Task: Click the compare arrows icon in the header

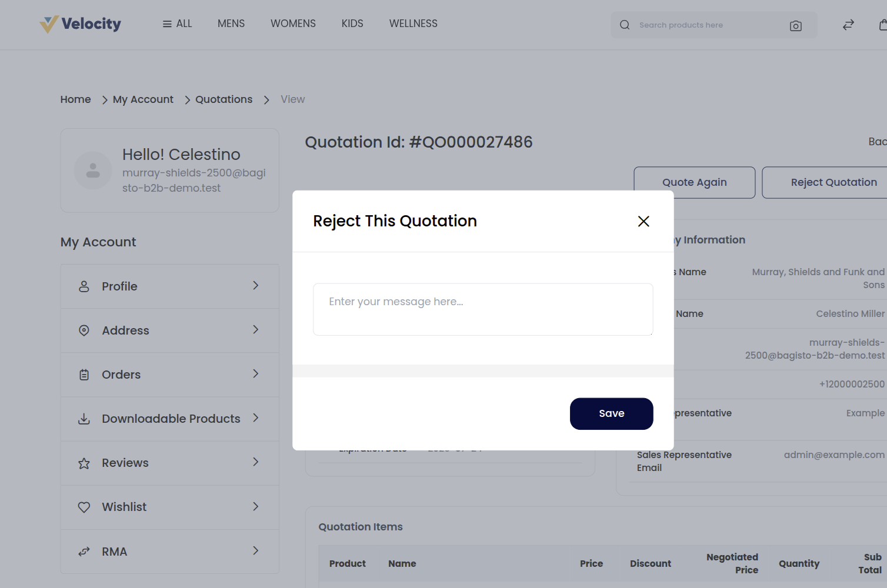Action: point(848,25)
